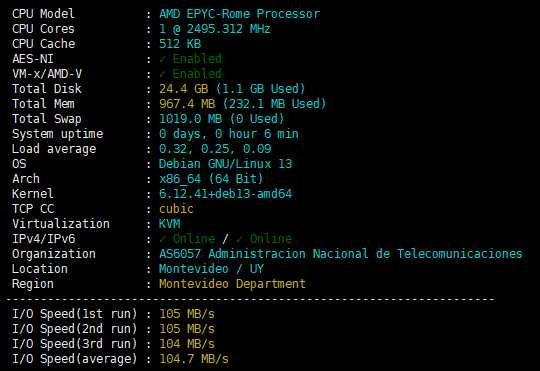Image resolution: width=540 pixels, height=371 pixels.
Task: Select 'Montevideo Department' region value
Action: click(232, 284)
